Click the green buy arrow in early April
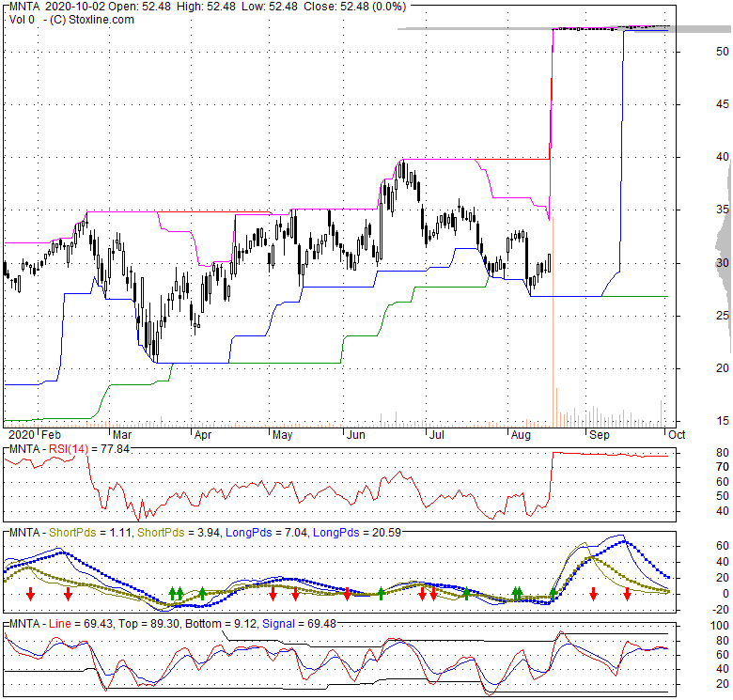733x700 pixels. 202,594
